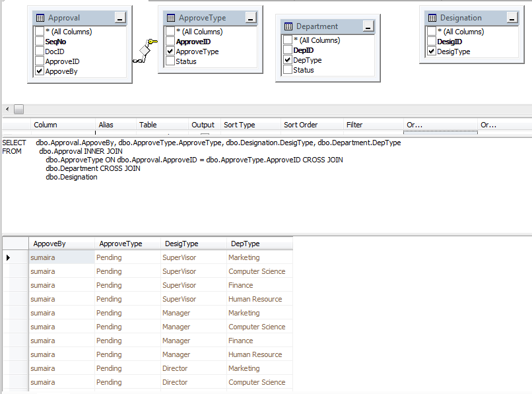Select the join diamond between Approval and ApproveType
Image resolution: width=532 pixels, height=394 pixels.
[145, 51]
